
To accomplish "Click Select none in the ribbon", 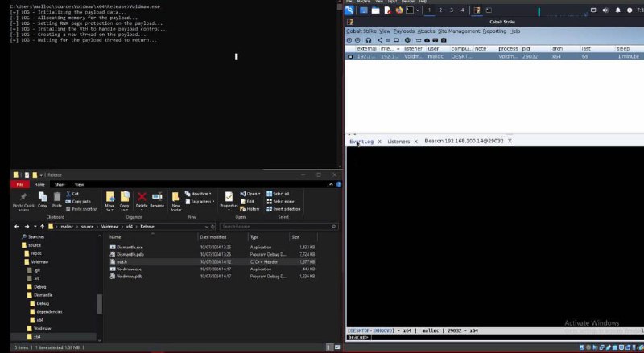I will click(280, 202).
